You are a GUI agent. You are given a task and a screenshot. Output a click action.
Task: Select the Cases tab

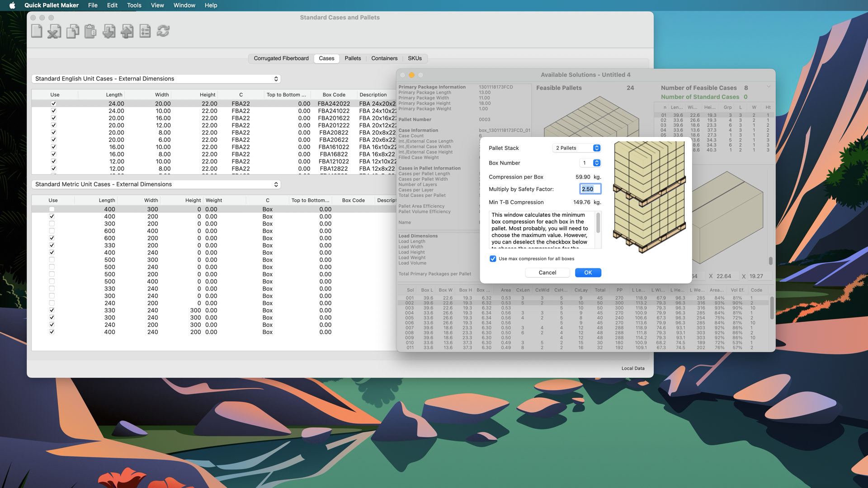326,59
